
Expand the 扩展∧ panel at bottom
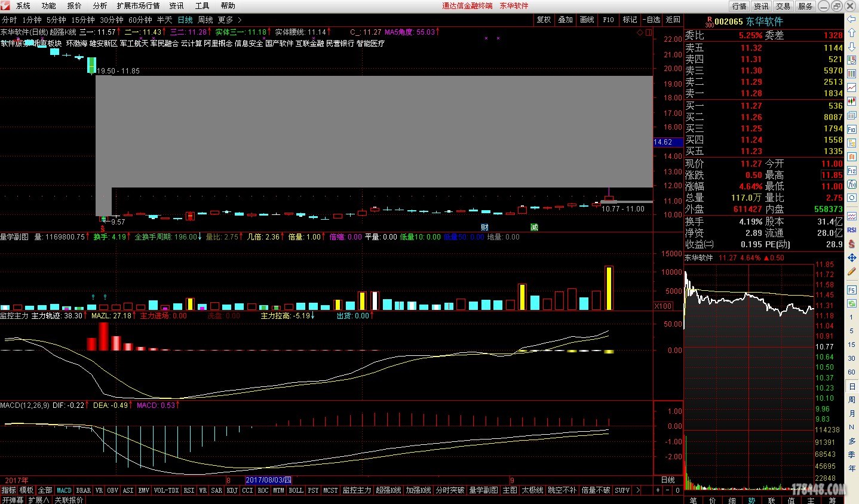click(x=39, y=500)
